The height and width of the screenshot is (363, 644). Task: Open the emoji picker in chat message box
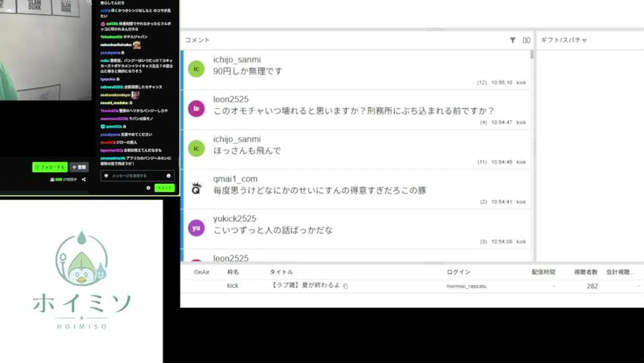[x=168, y=176]
